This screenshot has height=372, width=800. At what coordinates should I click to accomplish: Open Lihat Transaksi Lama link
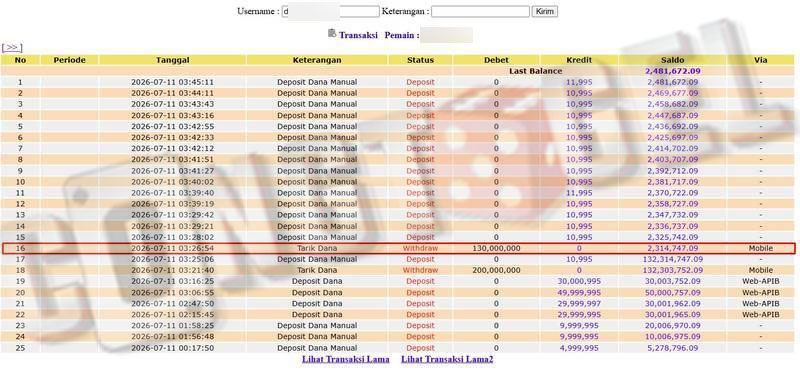[345, 359]
